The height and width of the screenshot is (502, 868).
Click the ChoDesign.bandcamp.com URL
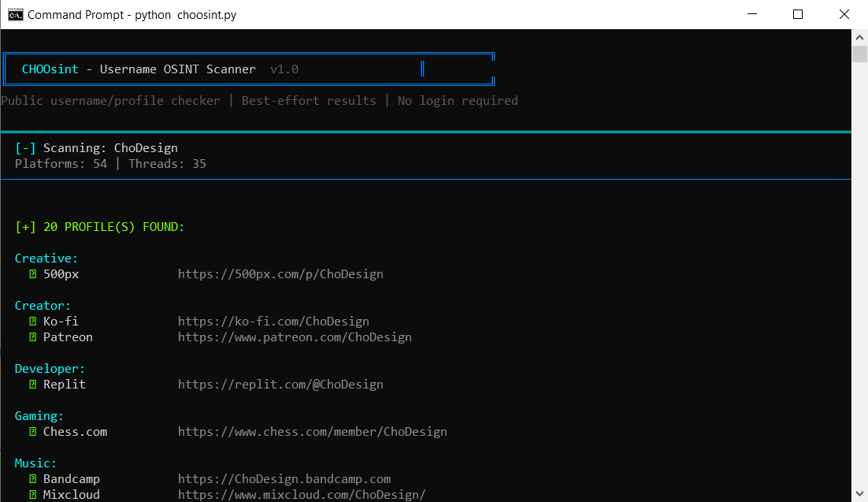tap(284, 478)
